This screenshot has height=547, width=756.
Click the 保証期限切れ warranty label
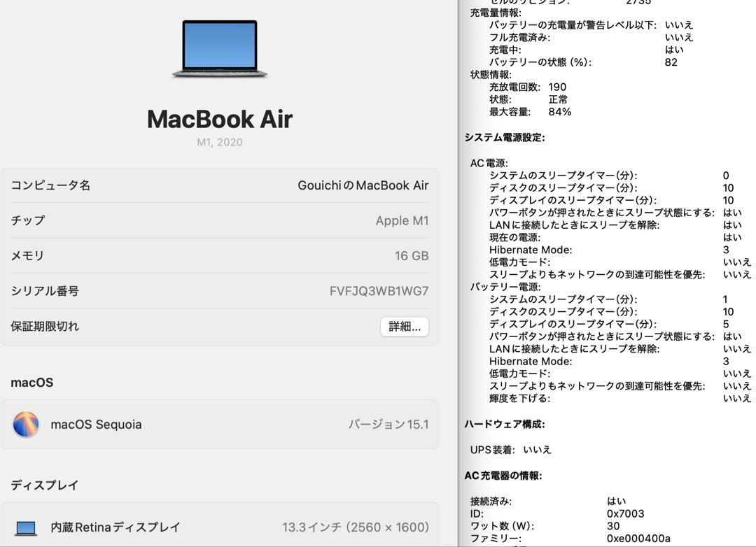coord(45,326)
